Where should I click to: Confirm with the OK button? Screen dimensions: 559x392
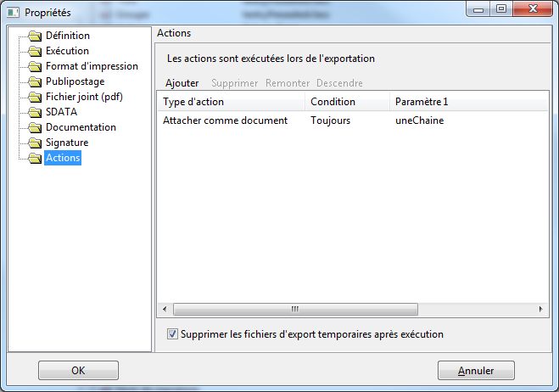pos(78,370)
